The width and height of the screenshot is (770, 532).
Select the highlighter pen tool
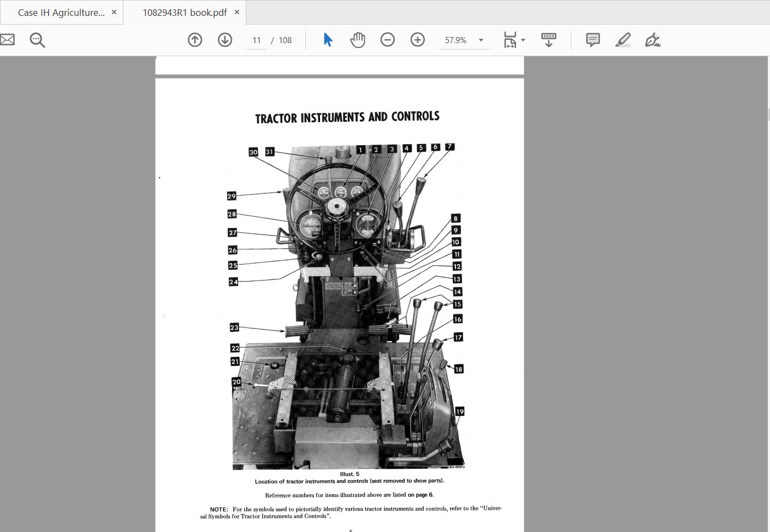pyautogui.click(x=623, y=40)
